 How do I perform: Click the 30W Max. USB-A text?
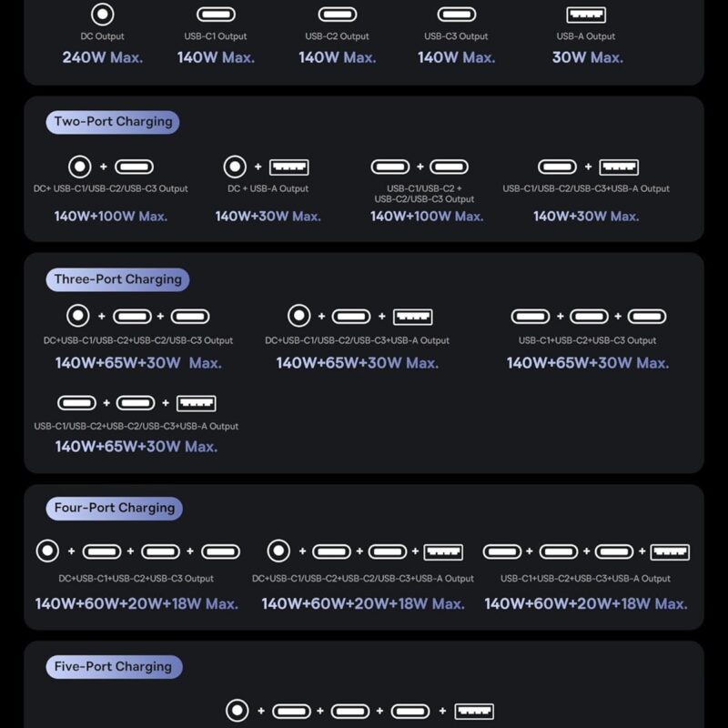pyautogui.click(x=587, y=57)
